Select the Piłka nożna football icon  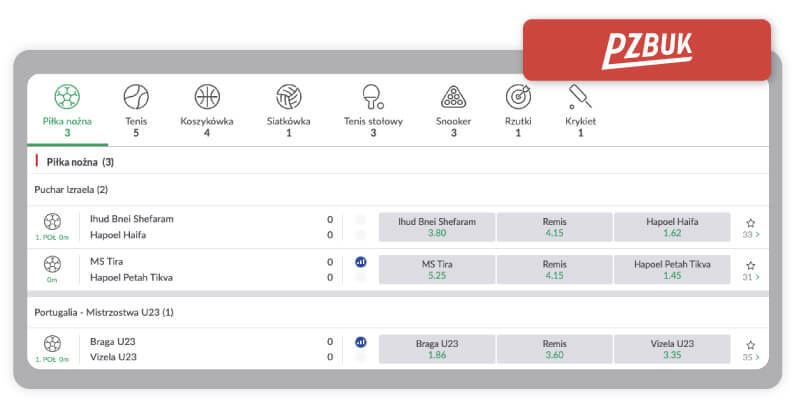click(67, 97)
